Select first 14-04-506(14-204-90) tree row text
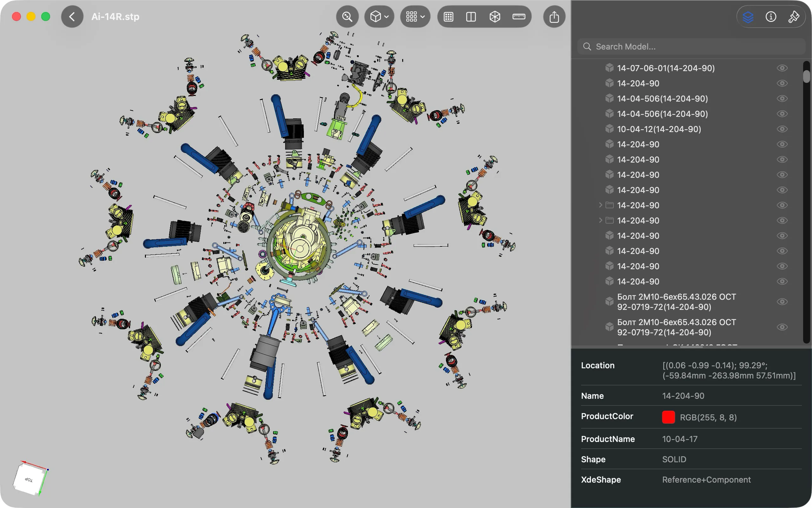This screenshot has width=812, height=508. [x=662, y=98]
